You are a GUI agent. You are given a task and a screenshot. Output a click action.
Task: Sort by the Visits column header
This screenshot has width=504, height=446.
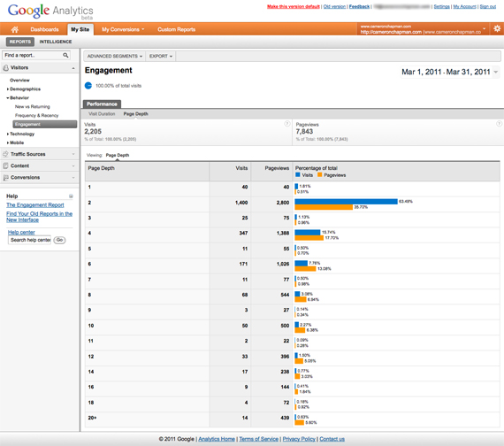pos(241,168)
